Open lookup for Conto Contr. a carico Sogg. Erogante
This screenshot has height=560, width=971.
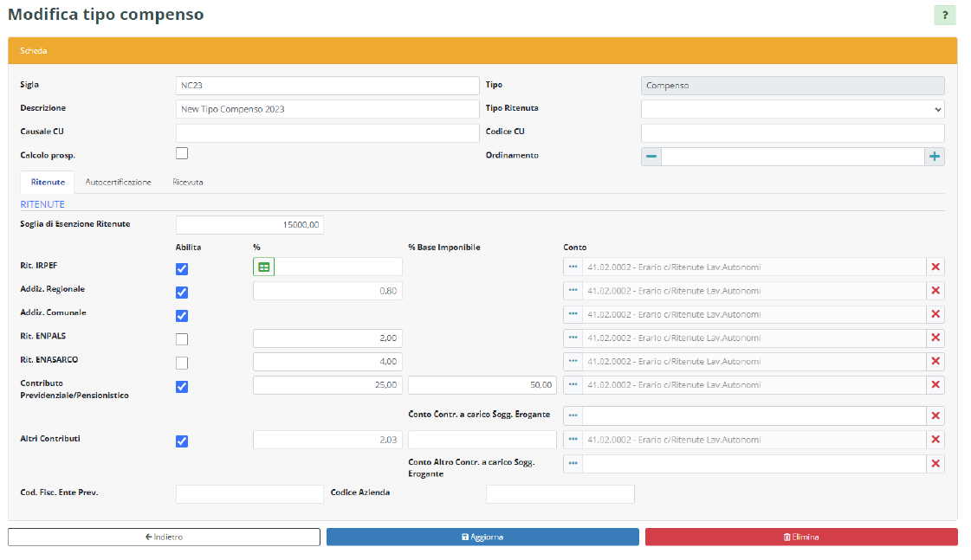(x=573, y=416)
